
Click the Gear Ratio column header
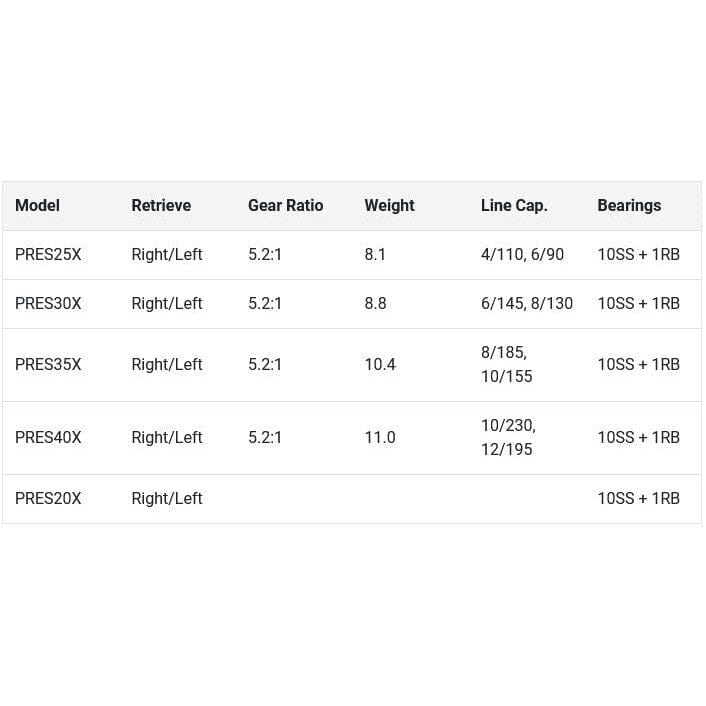(285, 205)
